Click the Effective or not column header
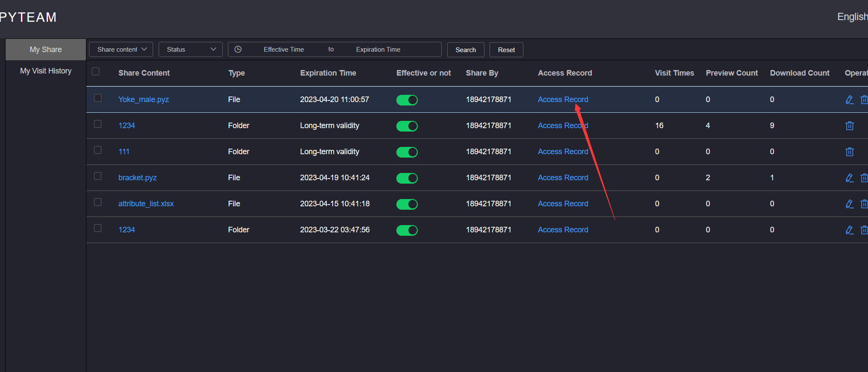The width and height of the screenshot is (868, 372). click(x=424, y=73)
